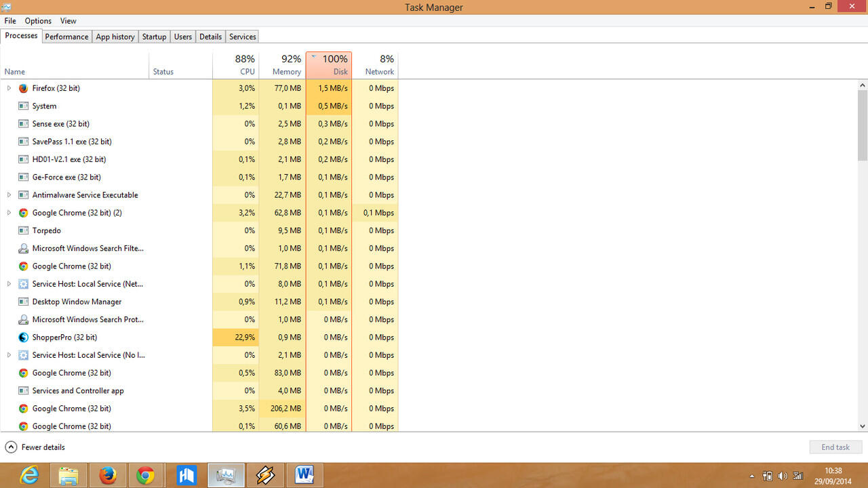Open Microsoft Word from the taskbar
Image resolution: width=868 pixels, height=488 pixels.
[x=304, y=475]
